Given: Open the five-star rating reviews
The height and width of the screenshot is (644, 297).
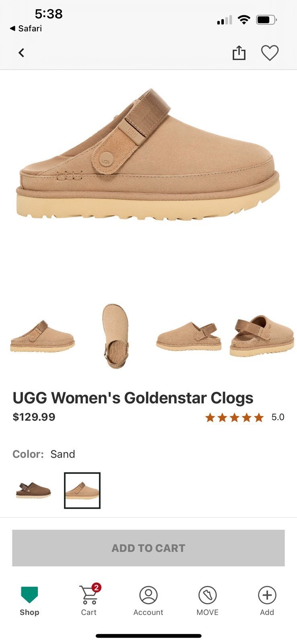Looking at the screenshot, I should 244,417.
